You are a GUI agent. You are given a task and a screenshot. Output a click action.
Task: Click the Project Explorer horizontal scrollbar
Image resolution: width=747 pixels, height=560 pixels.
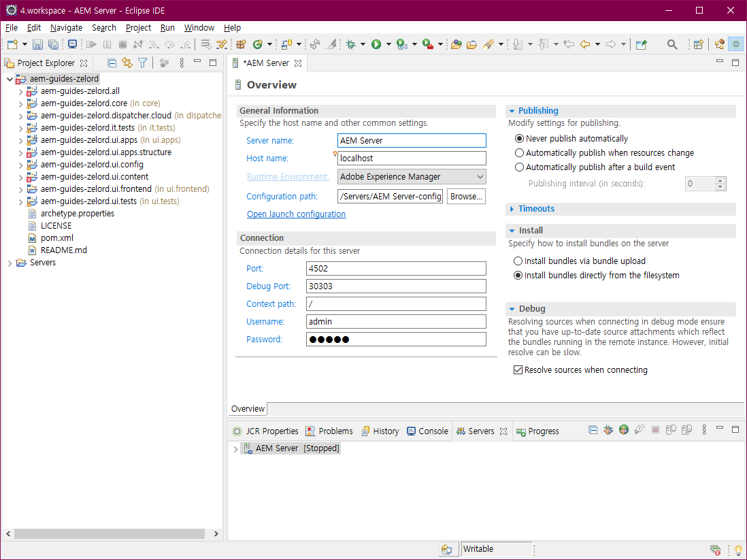tap(110, 533)
